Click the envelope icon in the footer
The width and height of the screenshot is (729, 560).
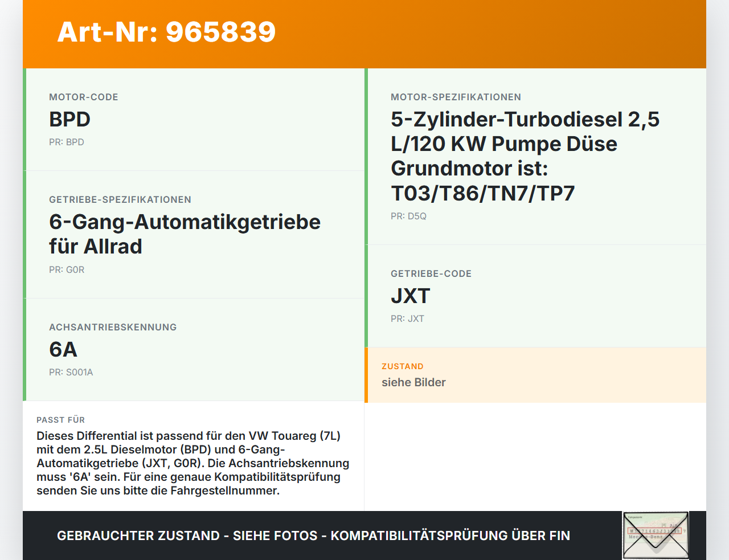tap(656, 536)
